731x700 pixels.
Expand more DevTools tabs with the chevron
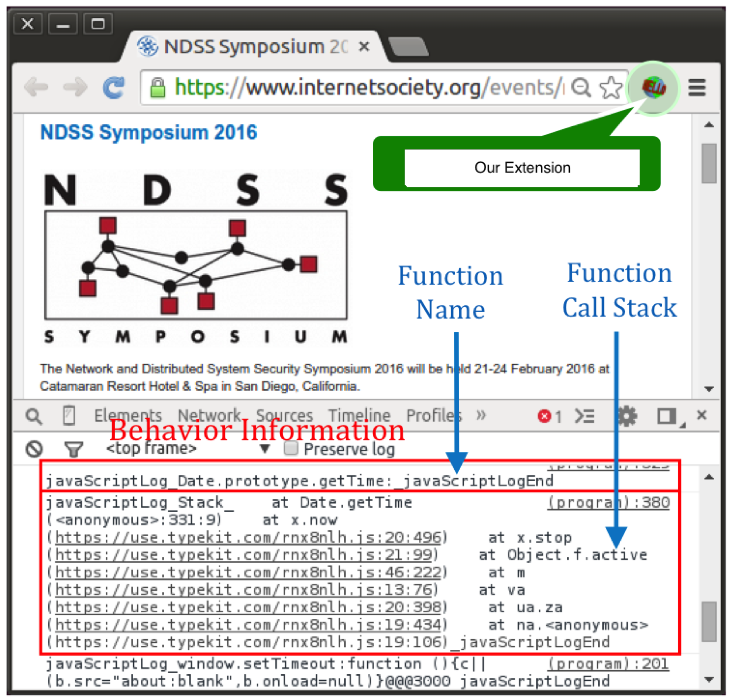click(481, 415)
